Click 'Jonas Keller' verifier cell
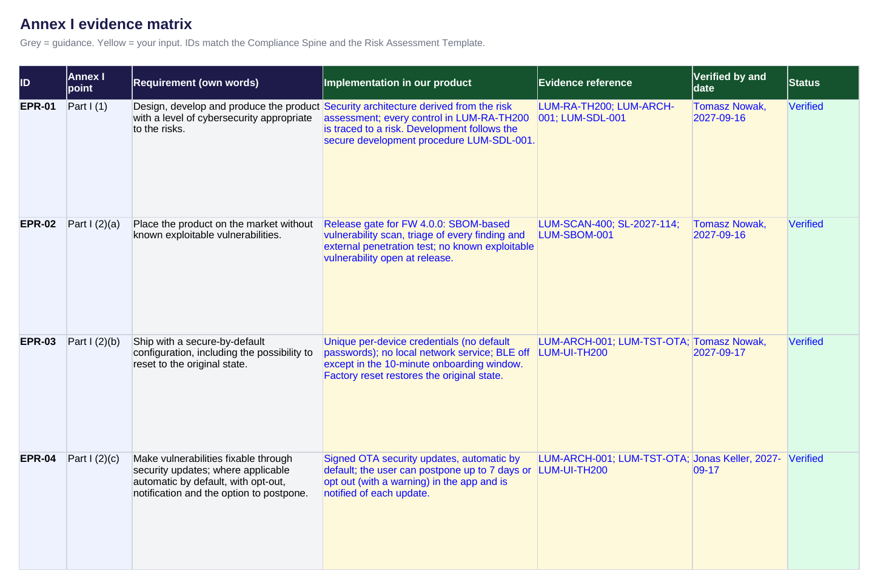The image size is (878, 588). tap(740, 511)
